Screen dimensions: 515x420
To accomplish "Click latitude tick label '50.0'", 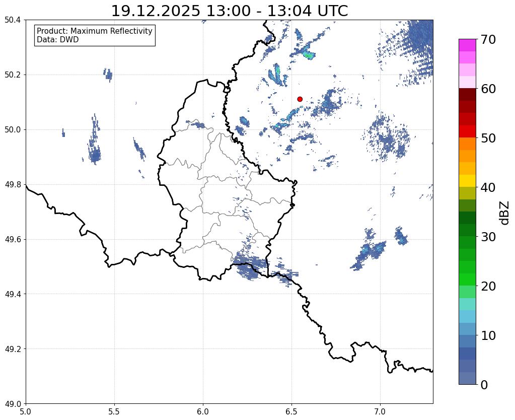I will pos(13,130).
